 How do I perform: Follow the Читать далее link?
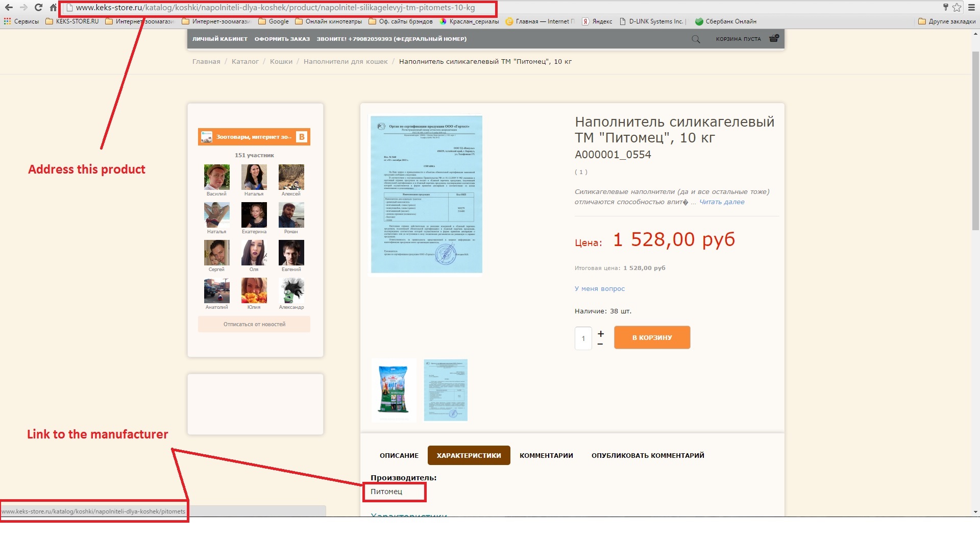[722, 202]
